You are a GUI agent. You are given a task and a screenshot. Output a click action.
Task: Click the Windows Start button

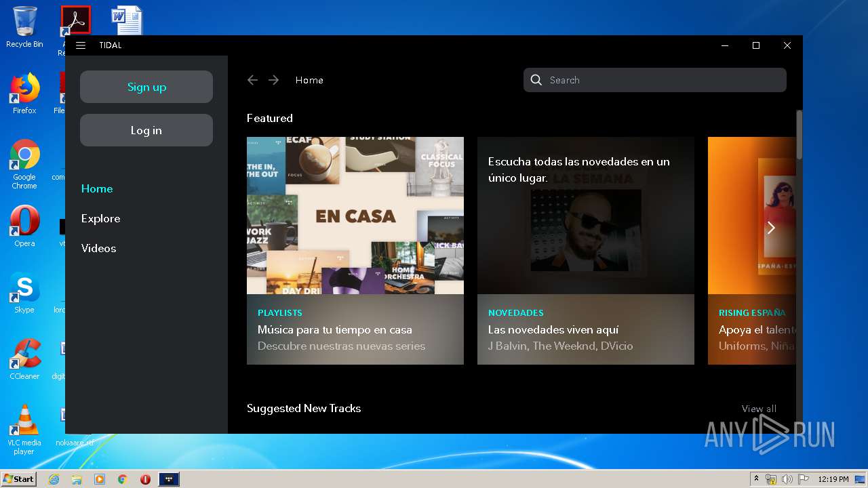(18, 479)
